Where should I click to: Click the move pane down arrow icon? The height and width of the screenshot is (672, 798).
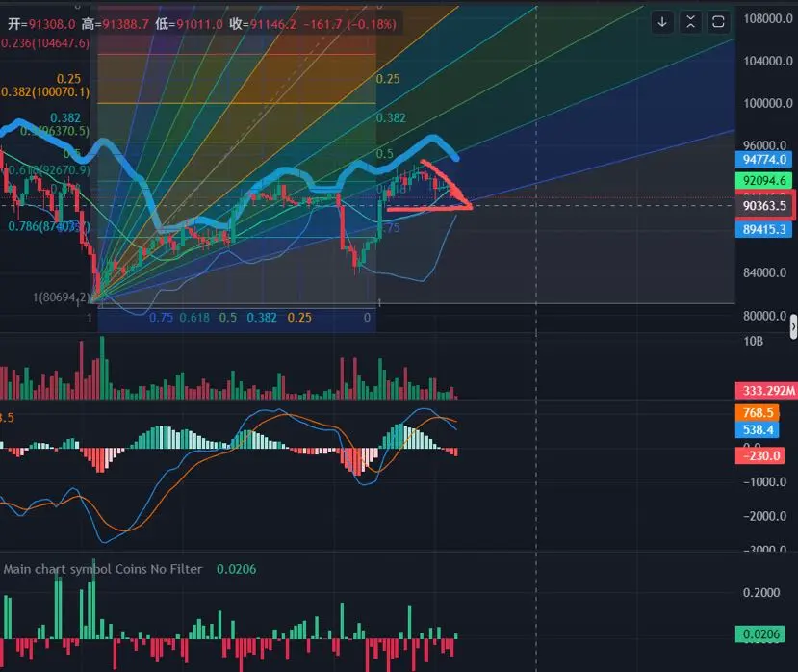(x=662, y=22)
